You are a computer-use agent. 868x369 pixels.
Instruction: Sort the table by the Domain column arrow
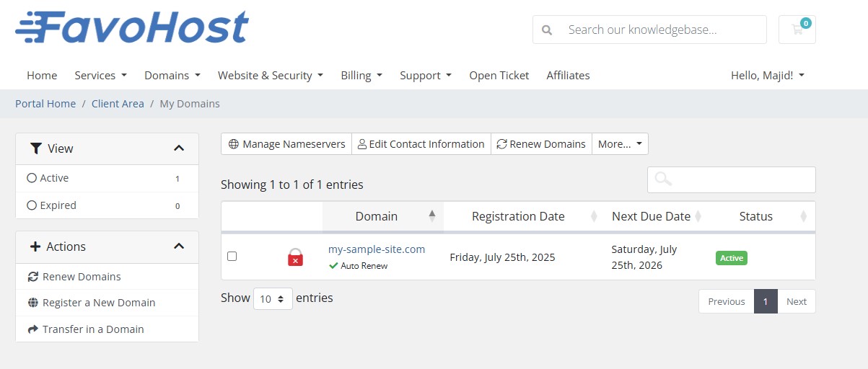pos(431,215)
